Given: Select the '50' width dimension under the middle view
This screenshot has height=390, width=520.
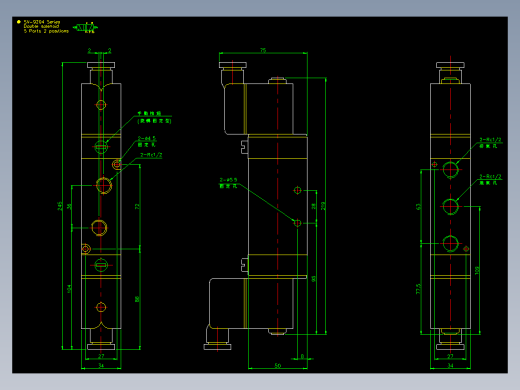Looking at the screenshot, I should coord(278,365).
